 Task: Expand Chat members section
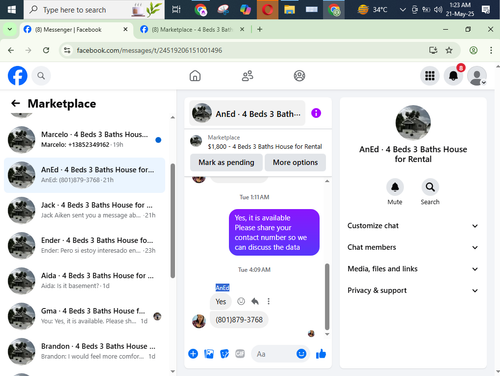(x=413, y=247)
